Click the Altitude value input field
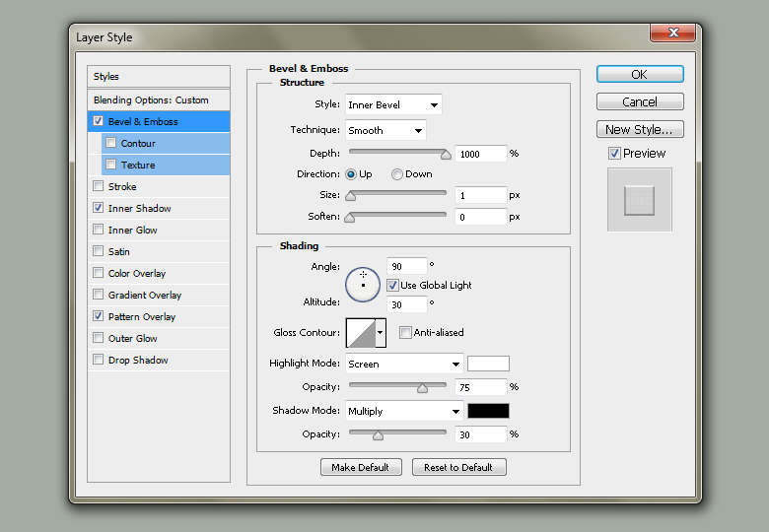The width and height of the screenshot is (769, 532). [x=407, y=304]
